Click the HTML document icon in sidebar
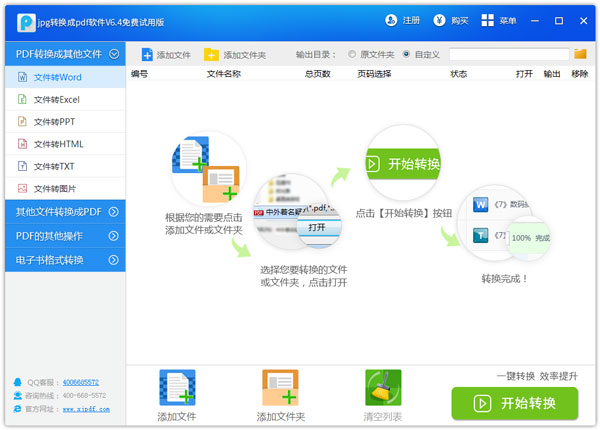 tap(23, 144)
